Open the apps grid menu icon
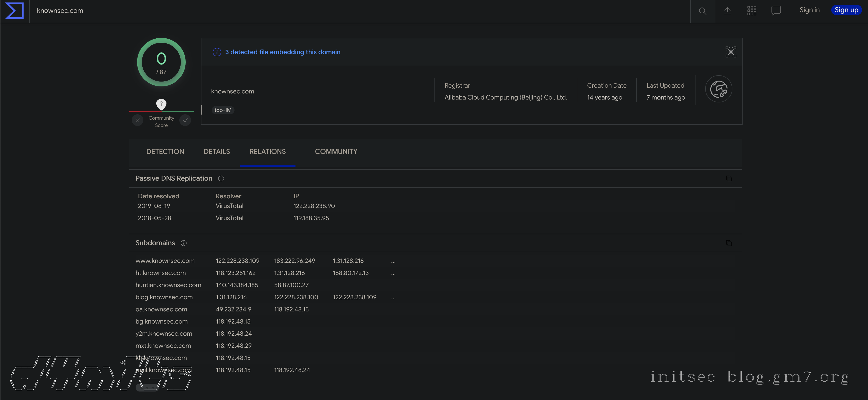This screenshot has width=868, height=400. (x=751, y=11)
